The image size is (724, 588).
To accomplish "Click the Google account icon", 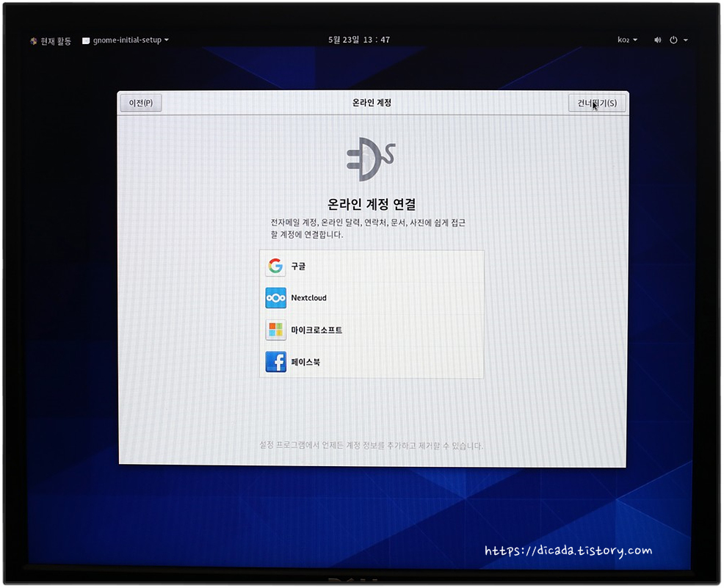I will pos(275,266).
